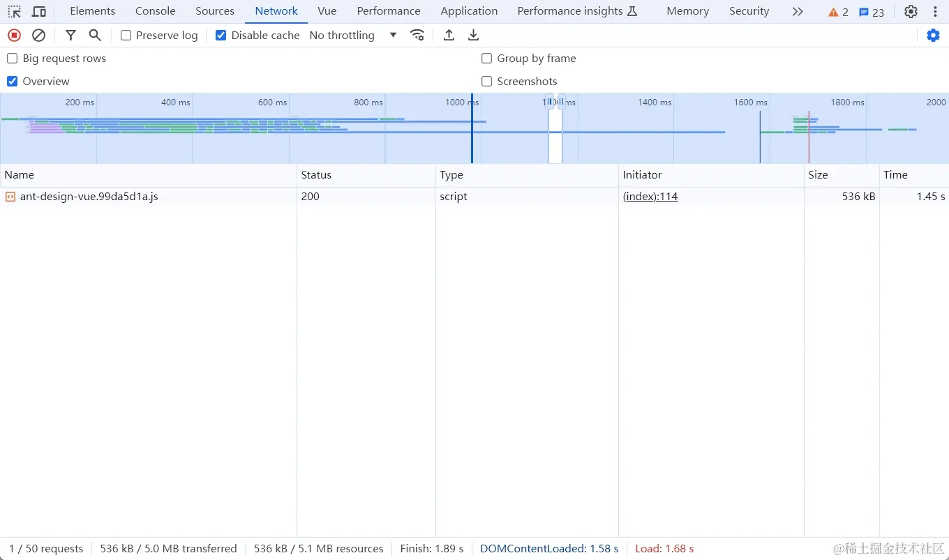949x560 pixels.
Task: Enable Screenshots checkbox
Action: pos(487,82)
